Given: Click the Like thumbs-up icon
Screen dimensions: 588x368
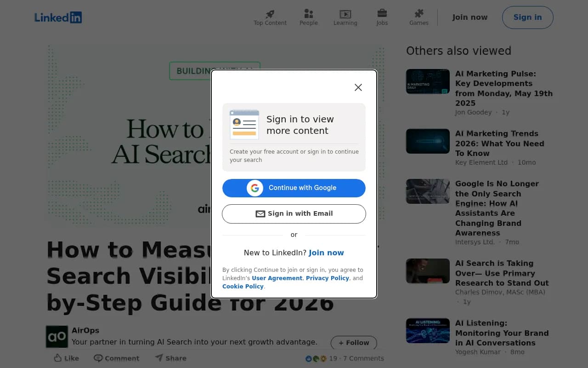Looking at the screenshot, I should (58, 358).
